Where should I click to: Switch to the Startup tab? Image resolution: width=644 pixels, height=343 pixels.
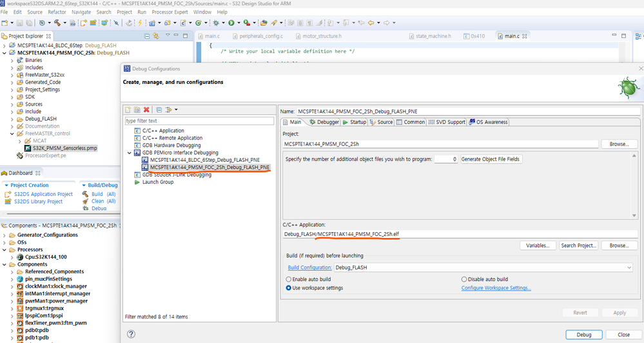(354, 122)
